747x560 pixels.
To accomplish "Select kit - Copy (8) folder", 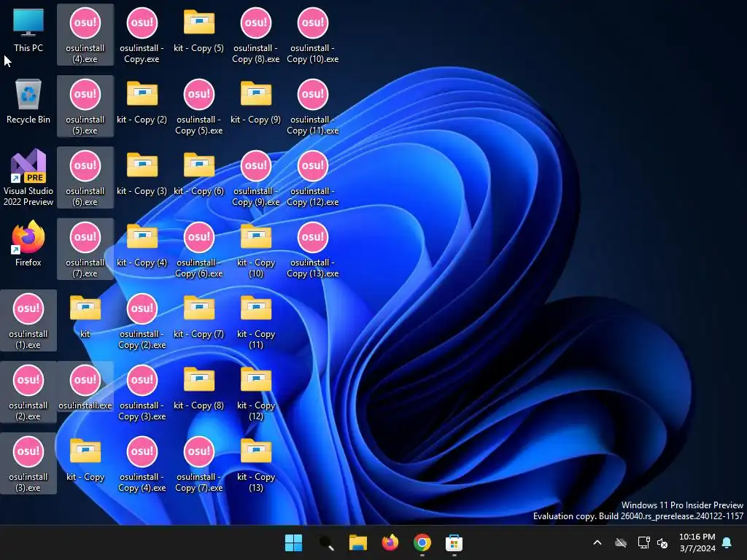I will click(198, 387).
